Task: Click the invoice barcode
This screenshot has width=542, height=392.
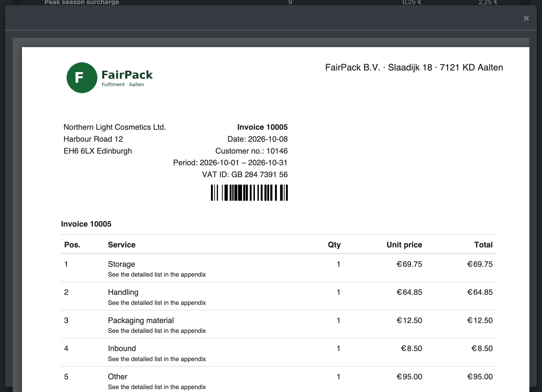Action: point(249,192)
